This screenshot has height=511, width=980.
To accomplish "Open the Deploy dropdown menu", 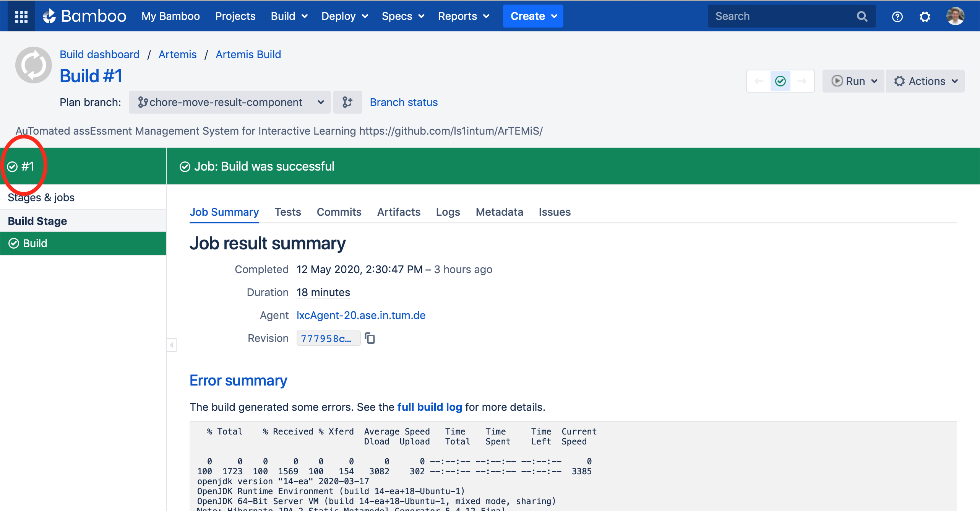I will (345, 16).
